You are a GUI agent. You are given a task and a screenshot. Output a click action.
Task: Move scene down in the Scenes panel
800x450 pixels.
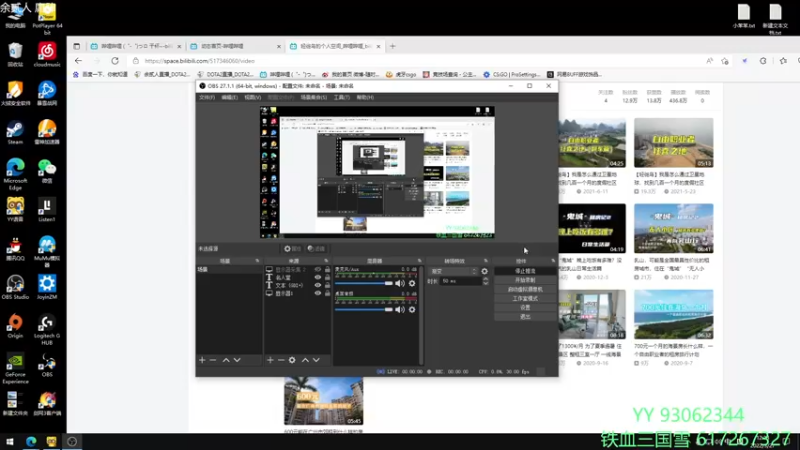237,360
